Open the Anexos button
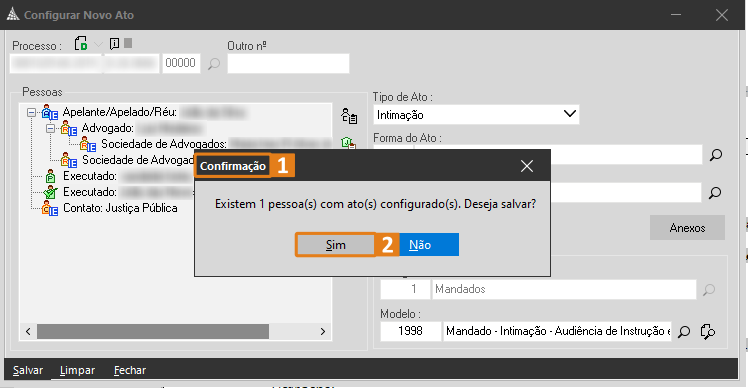The width and height of the screenshot is (748, 388). (687, 228)
